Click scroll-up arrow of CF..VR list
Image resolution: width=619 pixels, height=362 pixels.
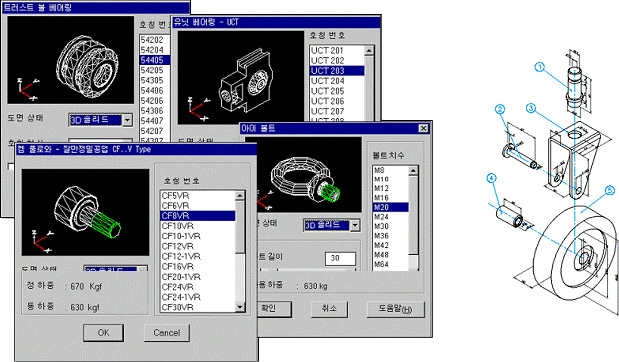[240, 196]
